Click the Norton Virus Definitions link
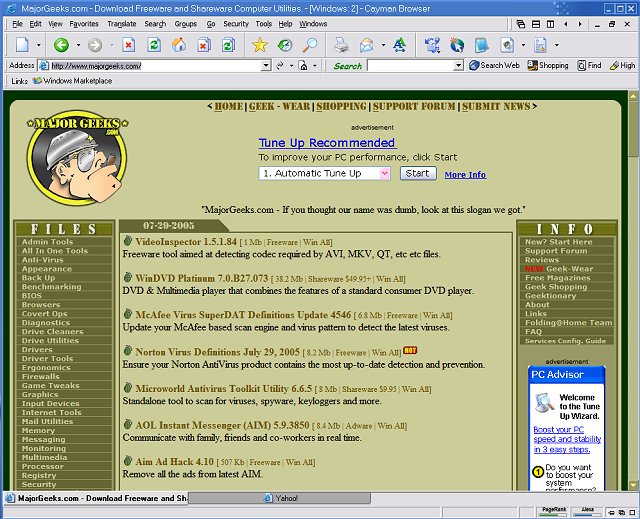This screenshot has width=640, height=519. pyautogui.click(x=217, y=352)
